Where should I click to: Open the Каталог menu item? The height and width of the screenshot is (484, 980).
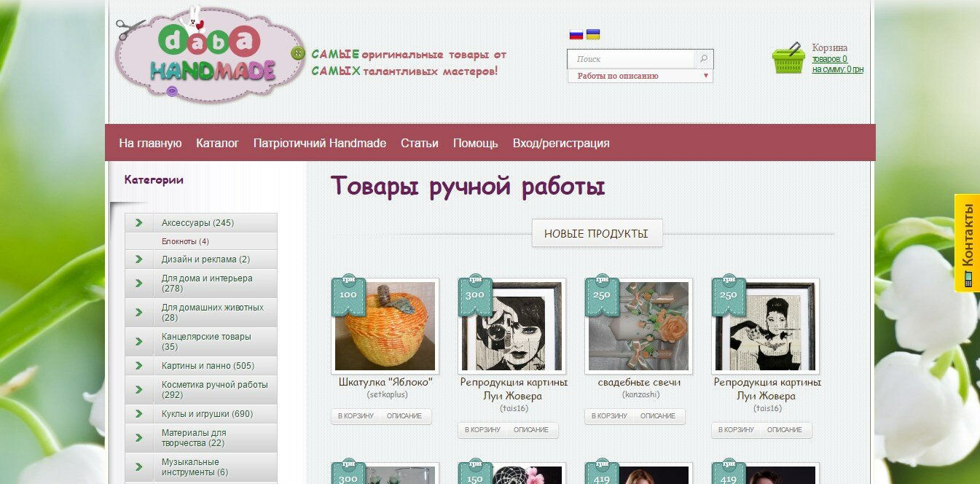click(x=217, y=143)
